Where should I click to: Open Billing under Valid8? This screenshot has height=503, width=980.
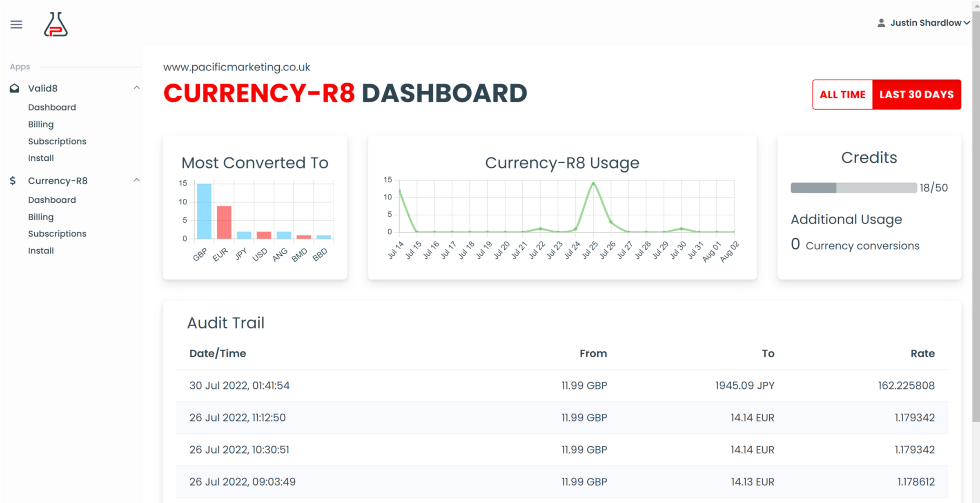pos(41,124)
